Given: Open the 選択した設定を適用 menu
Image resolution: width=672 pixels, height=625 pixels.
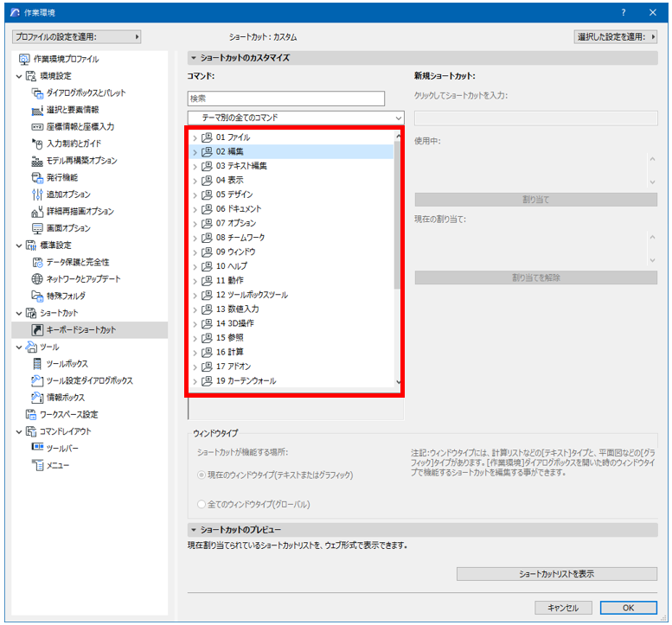Looking at the screenshot, I should click(616, 37).
